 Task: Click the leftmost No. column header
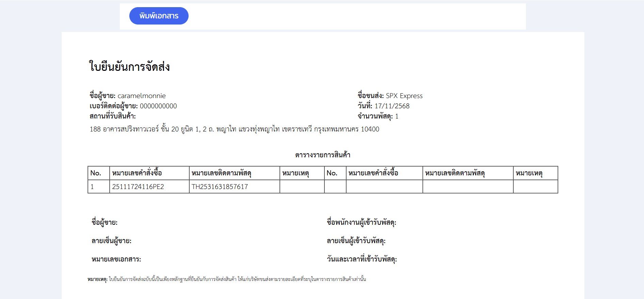(96, 173)
